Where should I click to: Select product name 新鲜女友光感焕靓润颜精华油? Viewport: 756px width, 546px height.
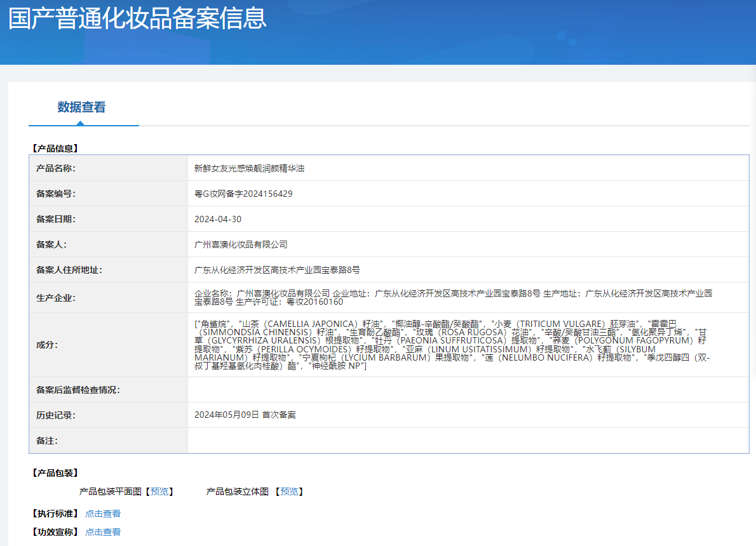249,168
